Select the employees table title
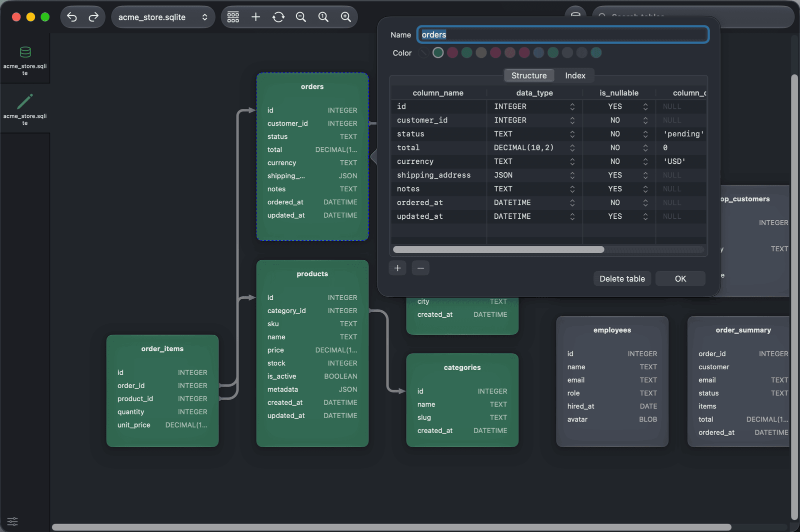This screenshot has height=532, width=800. click(612, 330)
